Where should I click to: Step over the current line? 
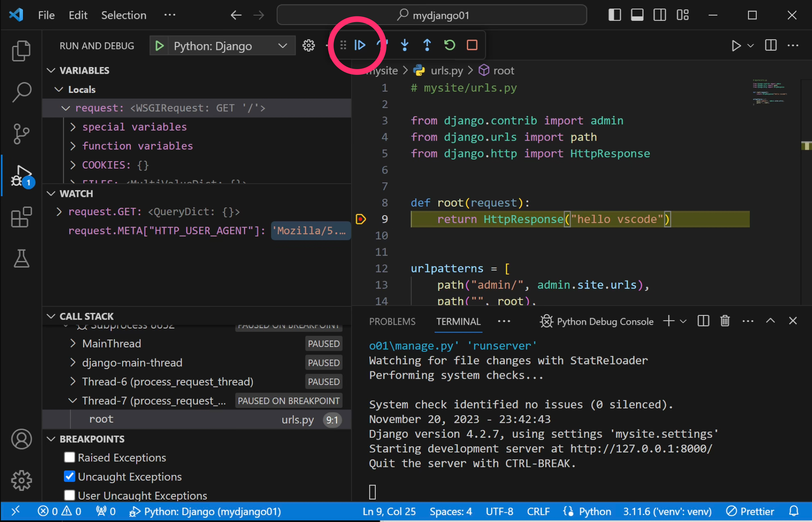point(383,45)
